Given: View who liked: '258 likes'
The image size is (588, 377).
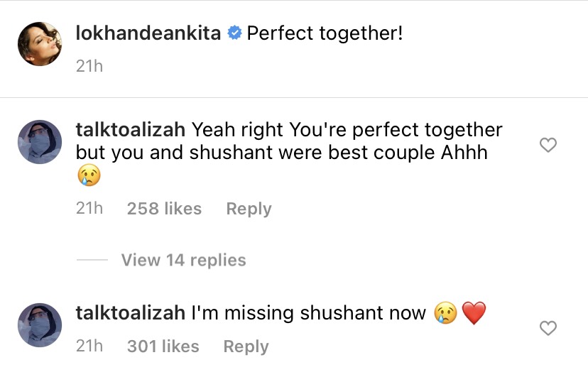Looking at the screenshot, I should pos(164,209).
